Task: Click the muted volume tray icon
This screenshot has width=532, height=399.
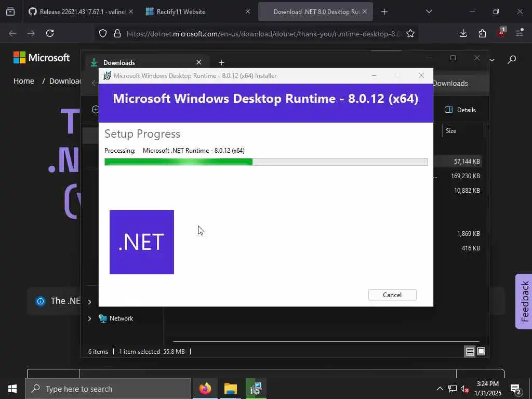Action: (x=464, y=389)
